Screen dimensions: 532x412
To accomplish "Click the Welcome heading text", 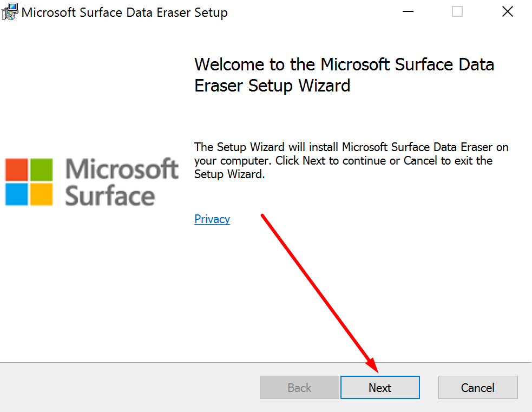I will click(344, 75).
